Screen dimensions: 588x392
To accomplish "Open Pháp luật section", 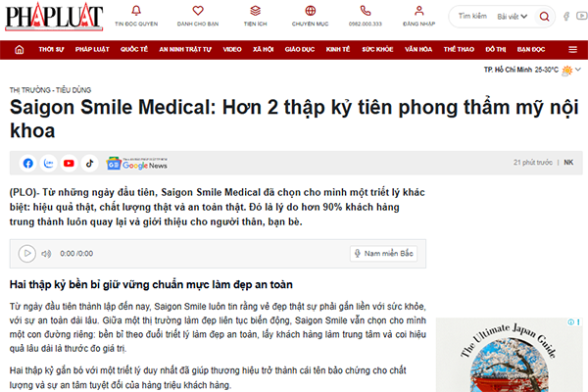I will click(x=92, y=50).
